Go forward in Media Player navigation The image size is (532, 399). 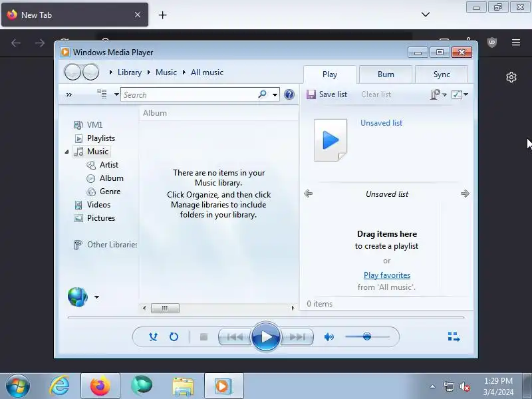90,72
